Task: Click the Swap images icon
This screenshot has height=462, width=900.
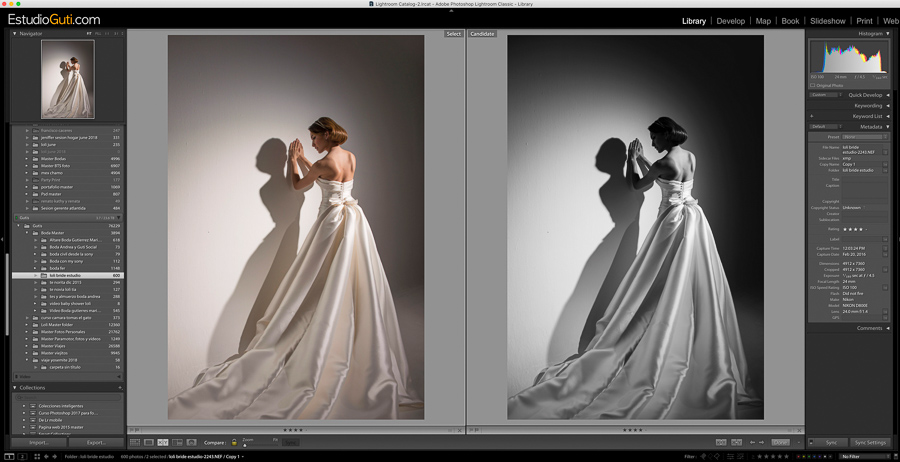Action: tap(721, 442)
